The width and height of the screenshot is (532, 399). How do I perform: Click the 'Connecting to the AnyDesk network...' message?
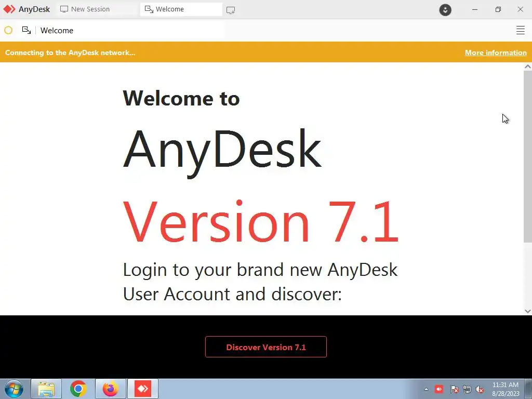[70, 52]
